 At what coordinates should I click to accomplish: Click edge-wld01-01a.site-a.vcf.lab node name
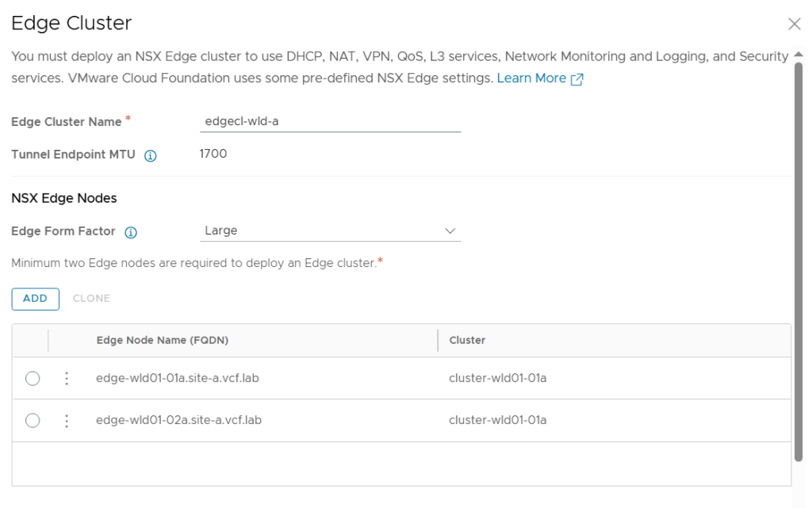tap(177, 378)
